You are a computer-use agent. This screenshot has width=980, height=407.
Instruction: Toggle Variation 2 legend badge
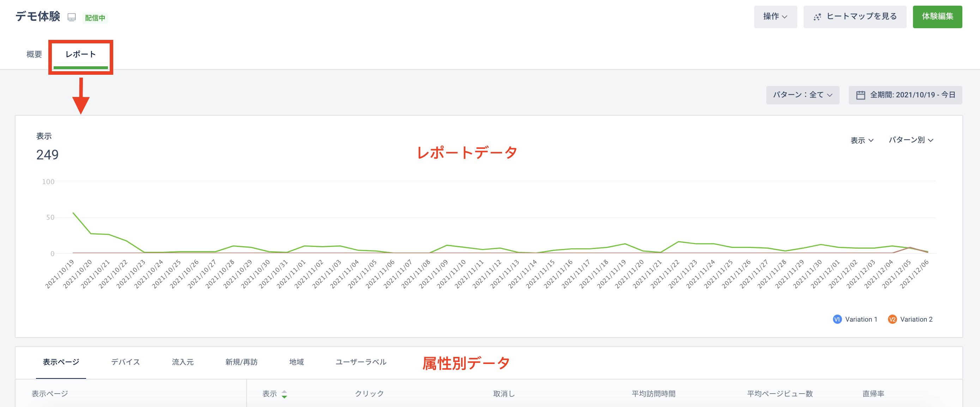892,319
